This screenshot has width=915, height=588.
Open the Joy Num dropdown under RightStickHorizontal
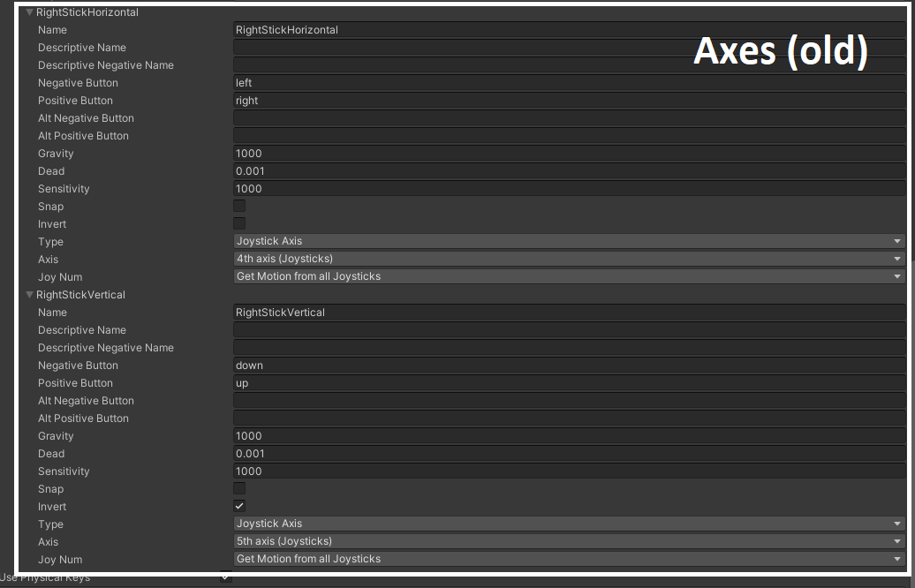point(569,276)
